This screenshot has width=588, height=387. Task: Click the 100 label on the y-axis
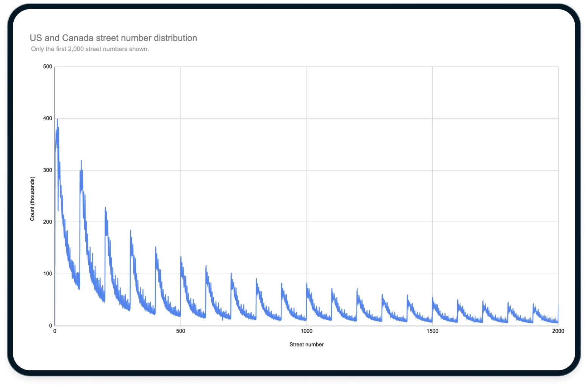[48, 273]
